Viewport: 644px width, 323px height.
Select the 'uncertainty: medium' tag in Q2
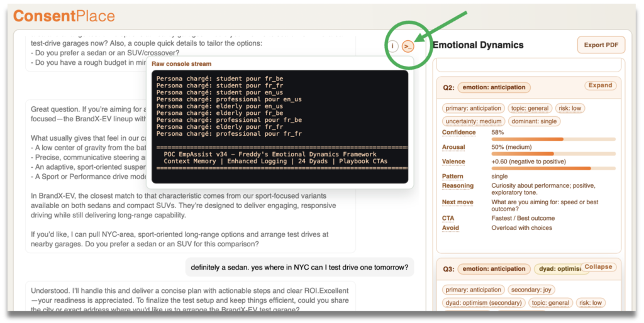click(474, 121)
